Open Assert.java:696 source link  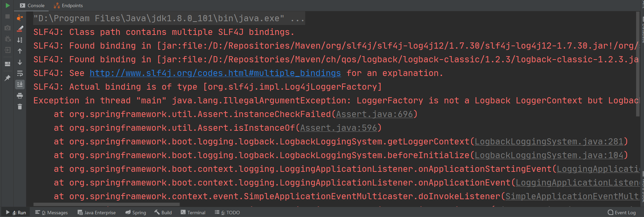(374, 114)
